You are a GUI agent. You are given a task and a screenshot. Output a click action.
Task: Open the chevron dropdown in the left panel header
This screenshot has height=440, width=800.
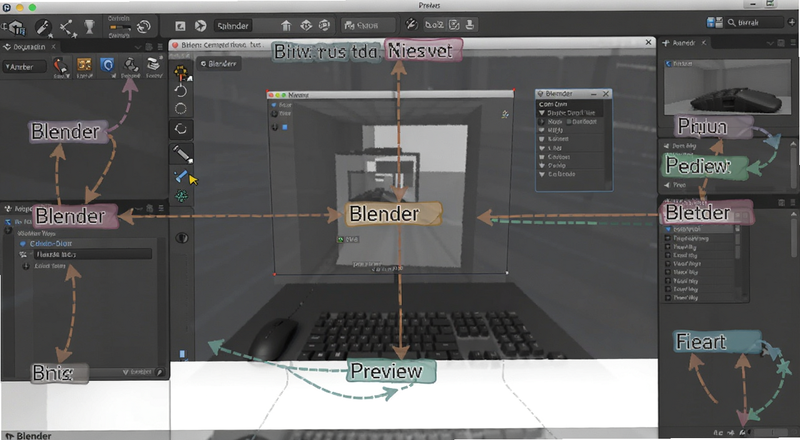[138, 47]
